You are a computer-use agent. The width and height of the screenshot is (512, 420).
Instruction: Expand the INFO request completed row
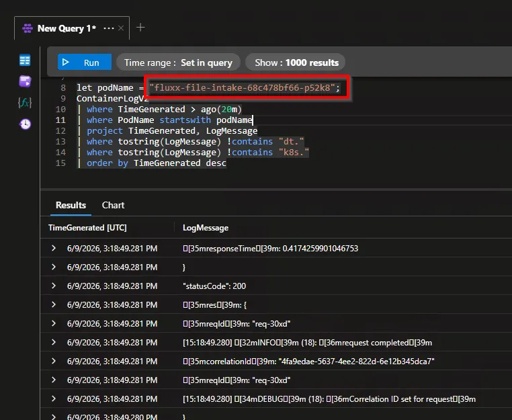[x=54, y=342]
